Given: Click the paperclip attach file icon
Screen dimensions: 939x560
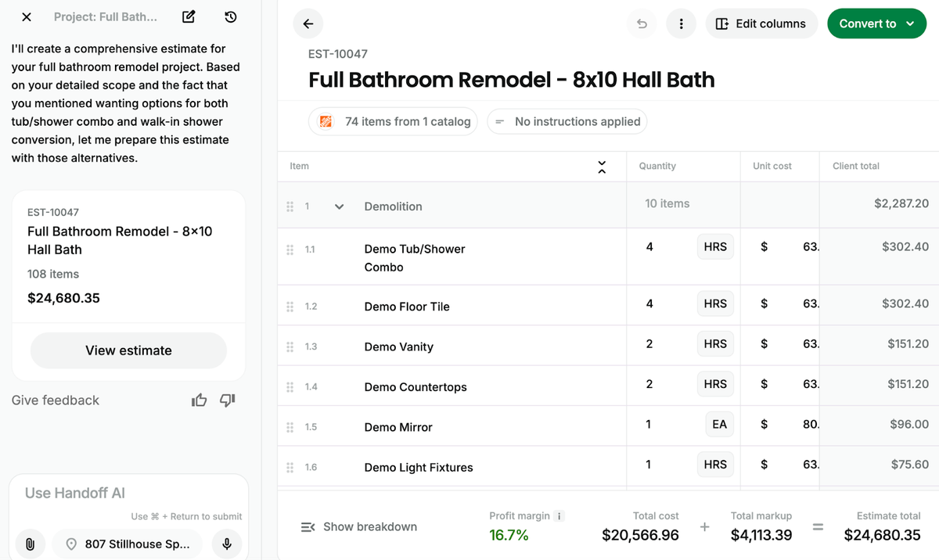Looking at the screenshot, I should click(x=30, y=544).
